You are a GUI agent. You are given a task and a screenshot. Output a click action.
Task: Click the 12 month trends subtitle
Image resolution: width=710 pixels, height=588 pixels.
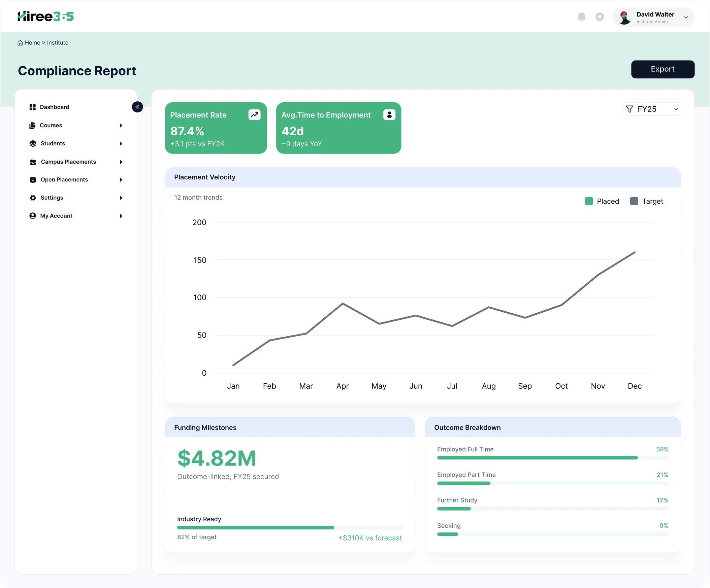click(198, 198)
